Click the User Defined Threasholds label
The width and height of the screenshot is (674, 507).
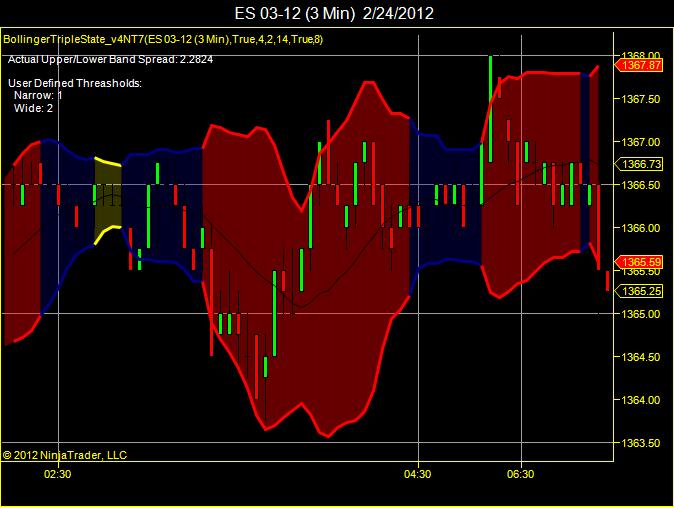[75, 83]
